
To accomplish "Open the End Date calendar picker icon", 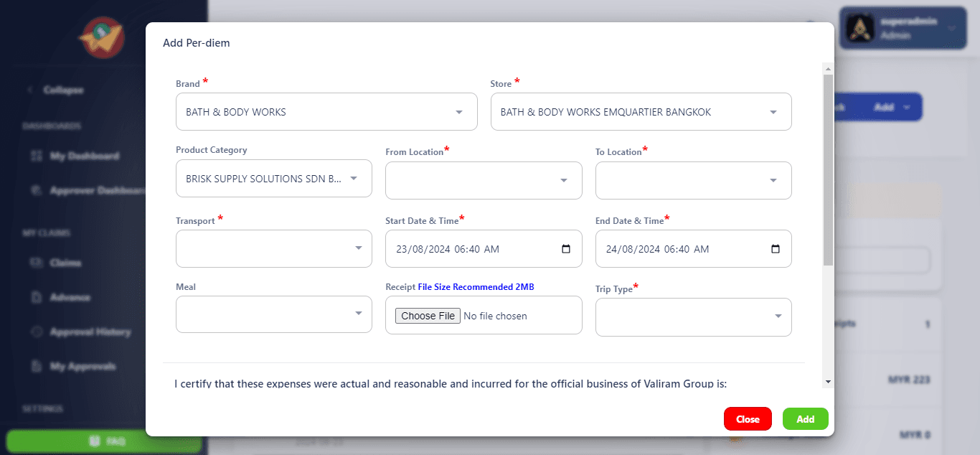I will 776,249.
